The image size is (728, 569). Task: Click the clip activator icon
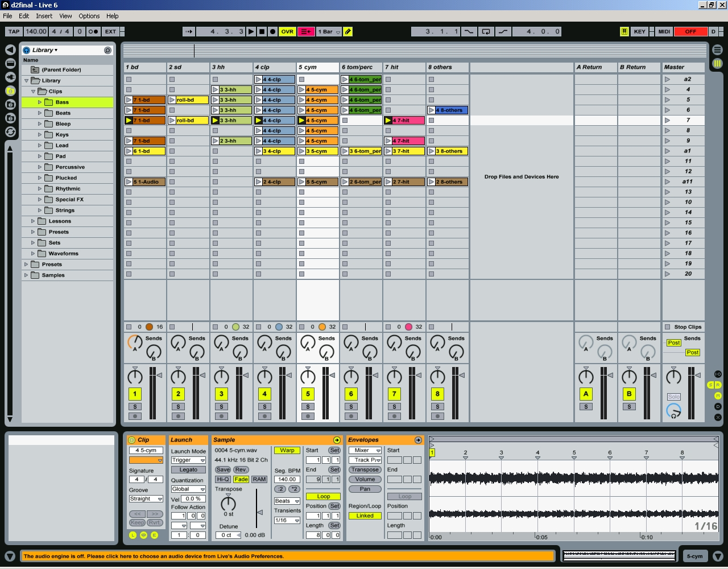pos(132,440)
